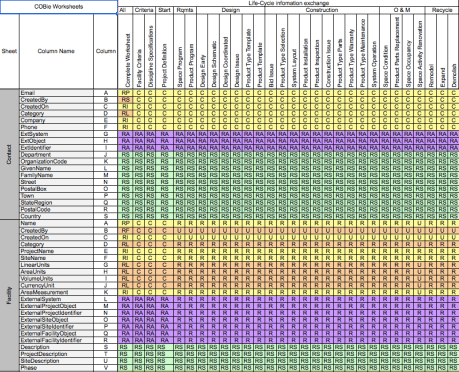Image resolution: width=459 pixels, height=372 pixels.
Task: Select the OrganizationCode row name cell
Action: point(56,161)
